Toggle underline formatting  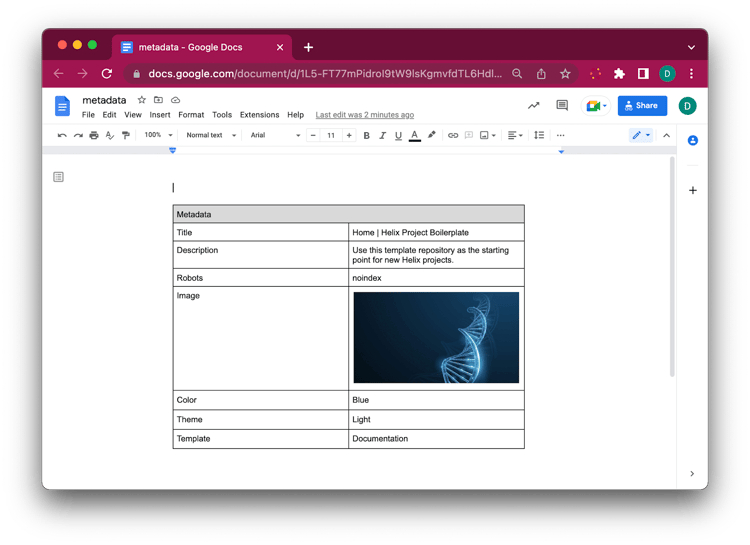pyautogui.click(x=398, y=135)
